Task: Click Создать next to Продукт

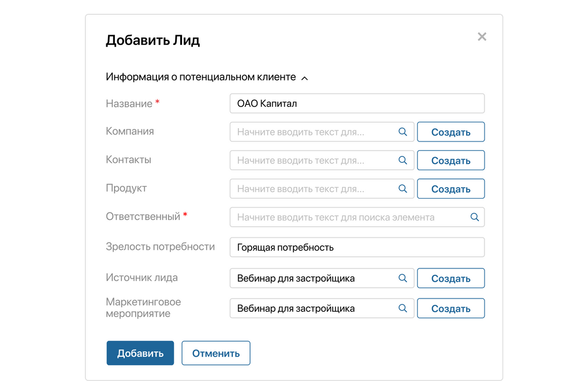Action: (451, 189)
